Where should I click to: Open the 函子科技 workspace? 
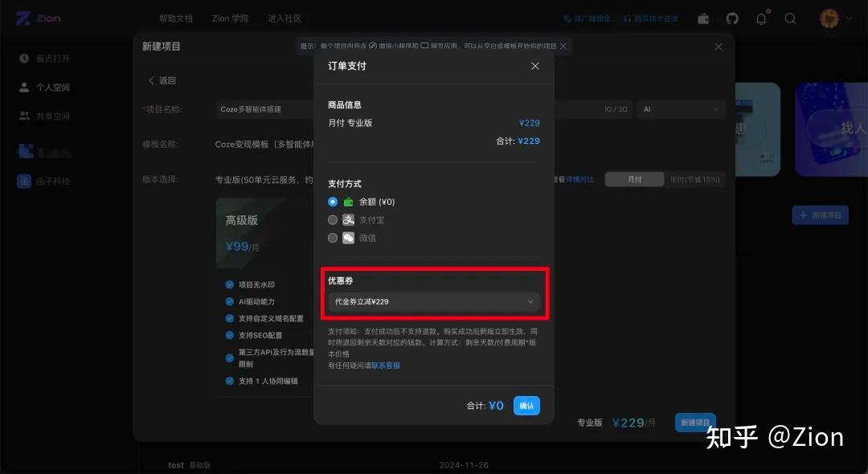(44, 181)
